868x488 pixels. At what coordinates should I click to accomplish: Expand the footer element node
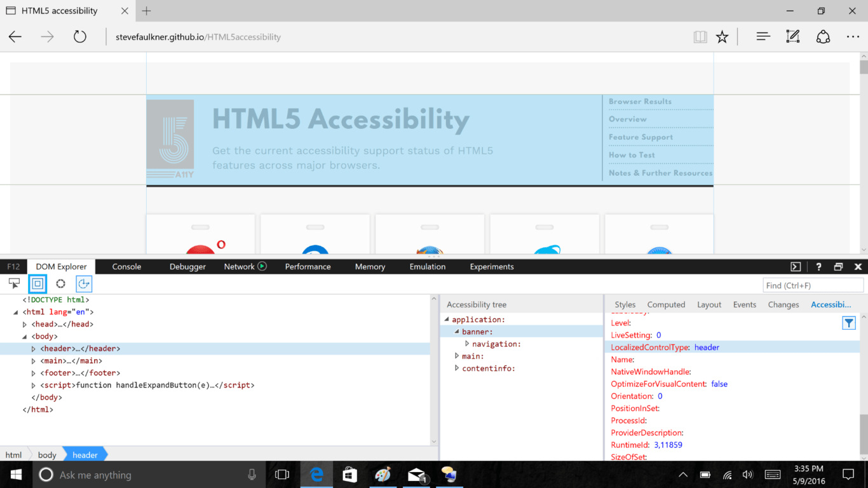tap(34, 373)
